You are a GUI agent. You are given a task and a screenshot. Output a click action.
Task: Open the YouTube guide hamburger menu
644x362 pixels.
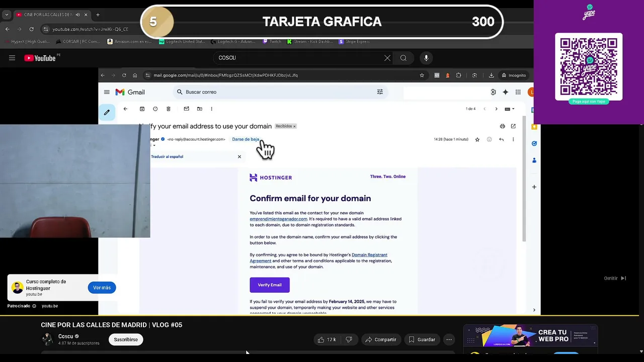pyautogui.click(x=12, y=58)
